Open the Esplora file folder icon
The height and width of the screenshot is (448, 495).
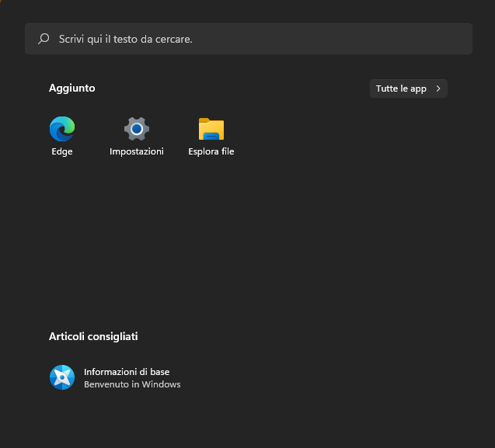(211, 129)
